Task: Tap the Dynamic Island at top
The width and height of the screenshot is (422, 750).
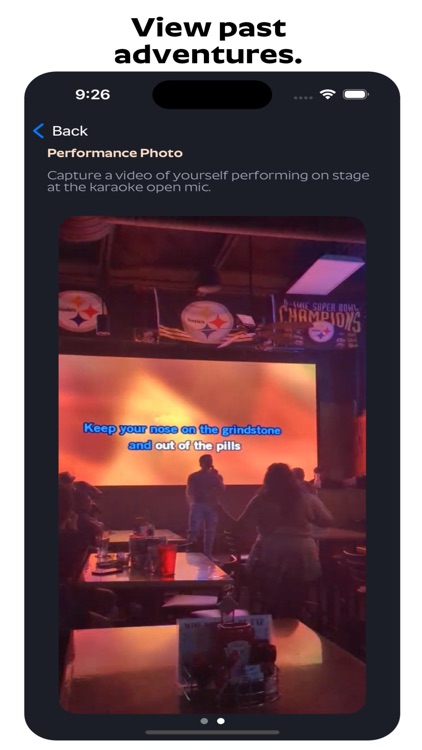Action: tap(212, 94)
